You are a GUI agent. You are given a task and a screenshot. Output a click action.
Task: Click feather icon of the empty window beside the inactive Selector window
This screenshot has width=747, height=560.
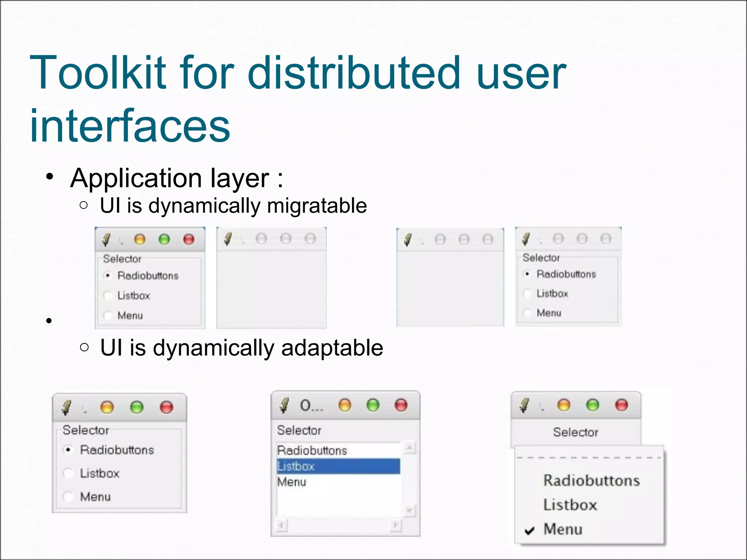[408, 240]
